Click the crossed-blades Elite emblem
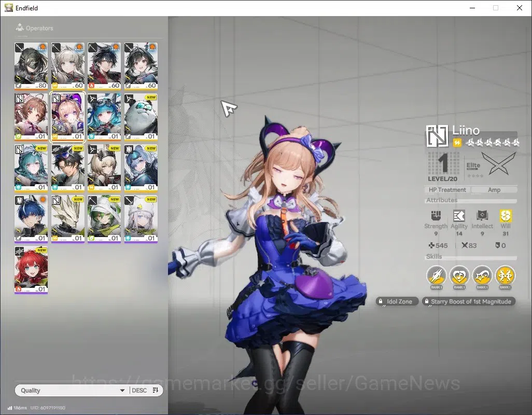This screenshot has height=415, width=532. [x=498, y=163]
